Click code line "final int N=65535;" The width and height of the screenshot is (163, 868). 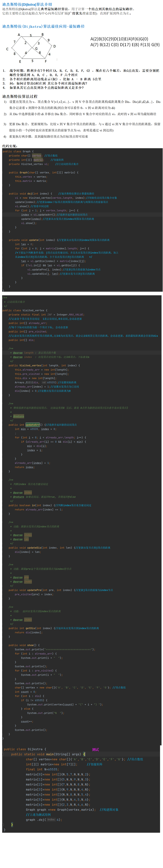point(42,769)
